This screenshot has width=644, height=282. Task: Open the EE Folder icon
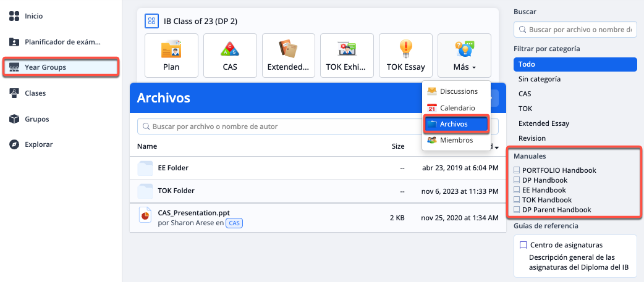click(x=145, y=168)
